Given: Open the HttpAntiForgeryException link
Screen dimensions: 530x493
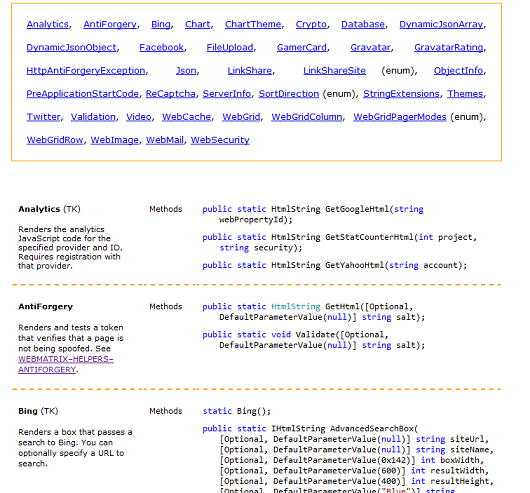Looking at the screenshot, I should click(86, 71).
